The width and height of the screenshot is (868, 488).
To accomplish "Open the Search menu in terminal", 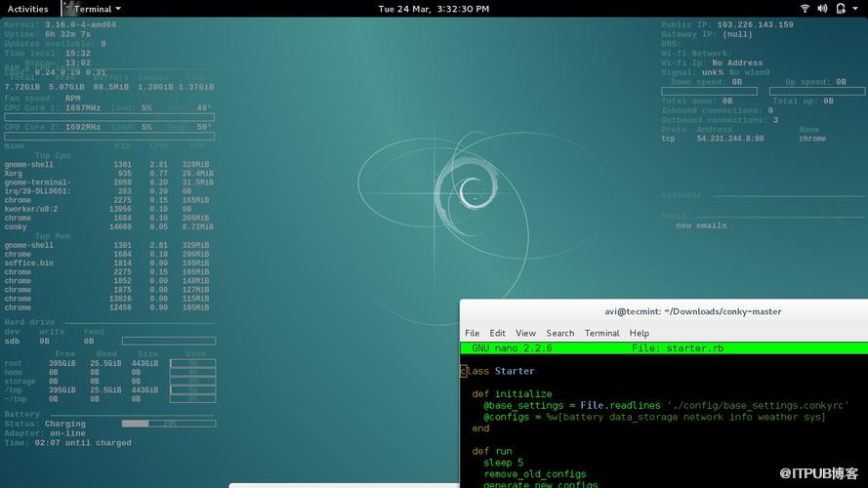I will [x=560, y=333].
